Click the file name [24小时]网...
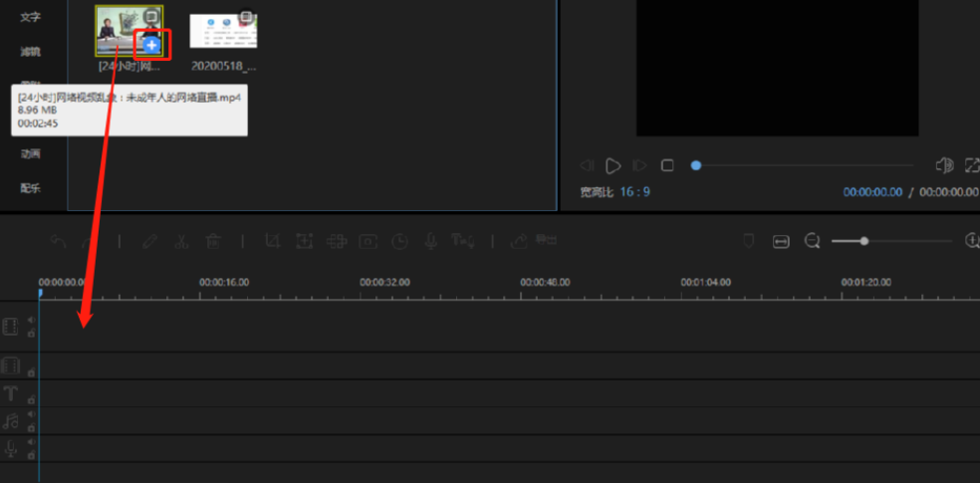Viewport: 980px width, 483px height. [x=129, y=66]
